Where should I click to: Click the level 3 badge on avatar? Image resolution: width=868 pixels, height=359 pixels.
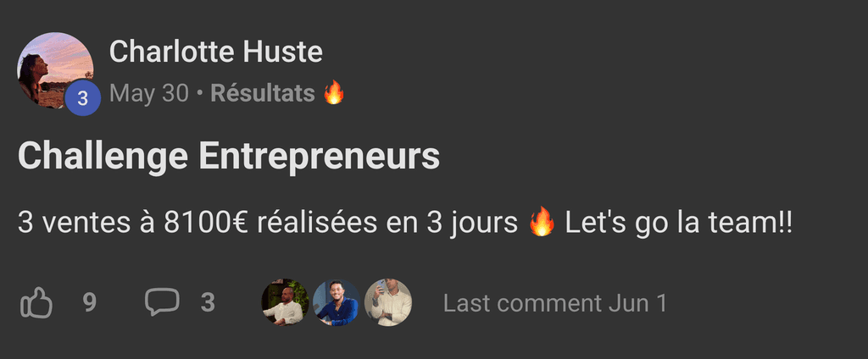click(x=82, y=98)
